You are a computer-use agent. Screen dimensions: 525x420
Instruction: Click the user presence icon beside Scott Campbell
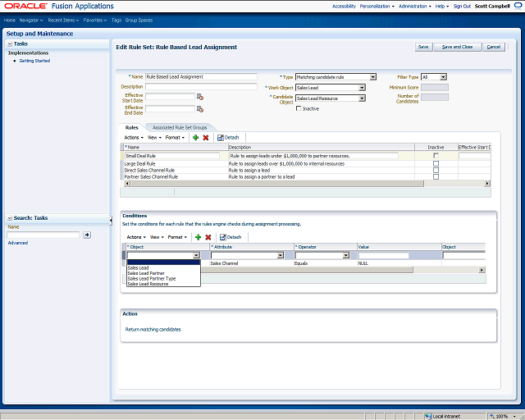pyautogui.click(x=518, y=6)
